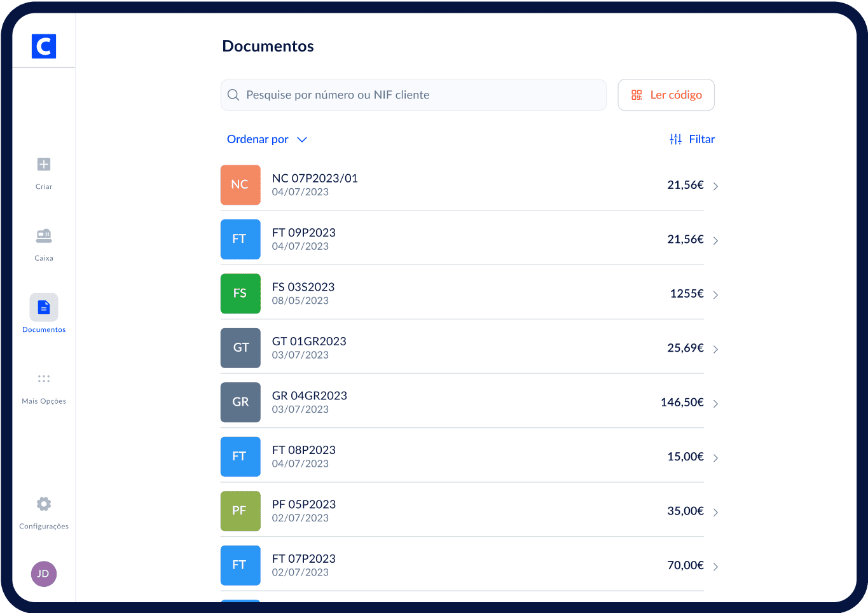Open the Criar plus icon
Screen dimensions: 868x613
44,165
